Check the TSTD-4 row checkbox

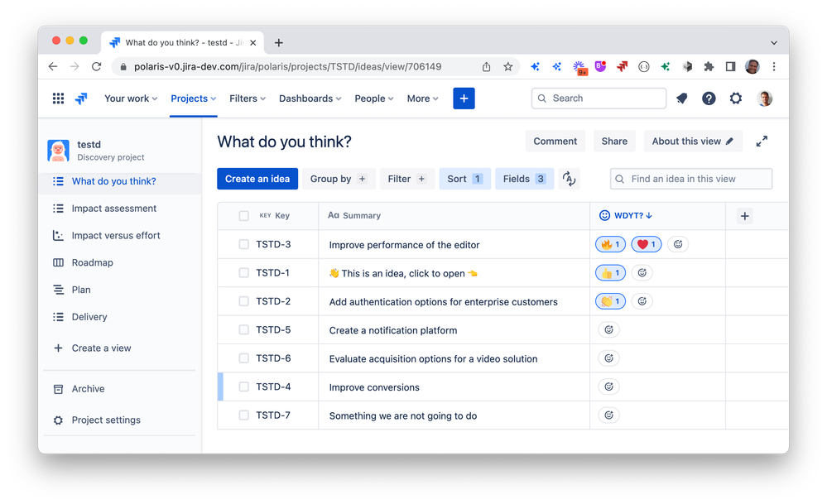243,386
